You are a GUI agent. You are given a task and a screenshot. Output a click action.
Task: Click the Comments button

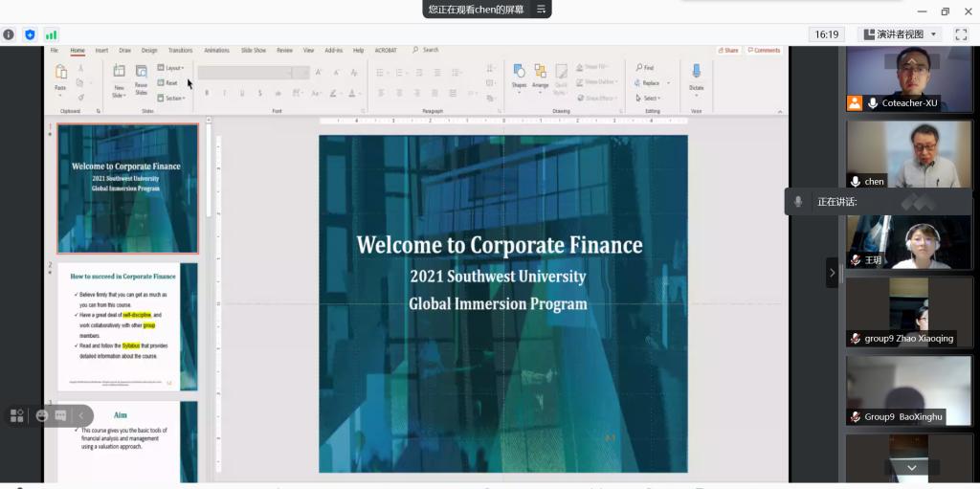pos(765,50)
